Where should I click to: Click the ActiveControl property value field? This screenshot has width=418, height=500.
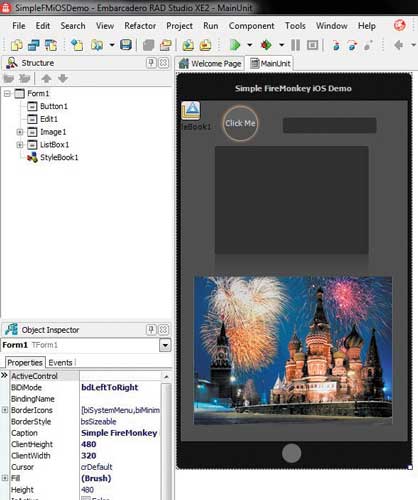click(x=120, y=376)
